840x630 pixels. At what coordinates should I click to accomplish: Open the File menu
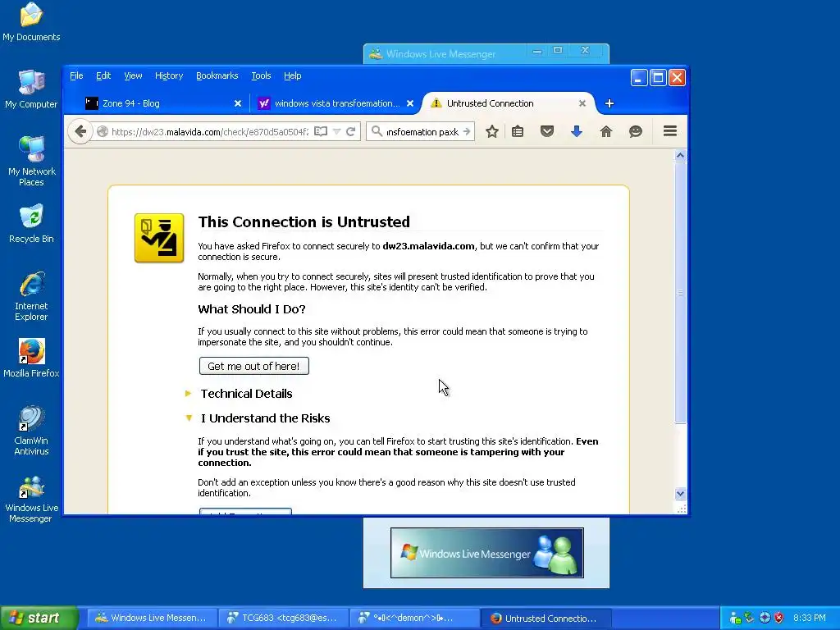click(76, 75)
